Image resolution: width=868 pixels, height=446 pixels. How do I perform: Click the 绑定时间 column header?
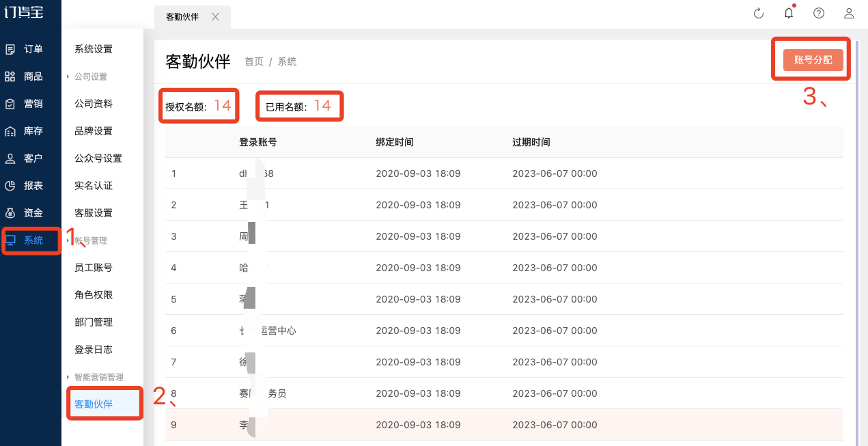[x=395, y=142]
